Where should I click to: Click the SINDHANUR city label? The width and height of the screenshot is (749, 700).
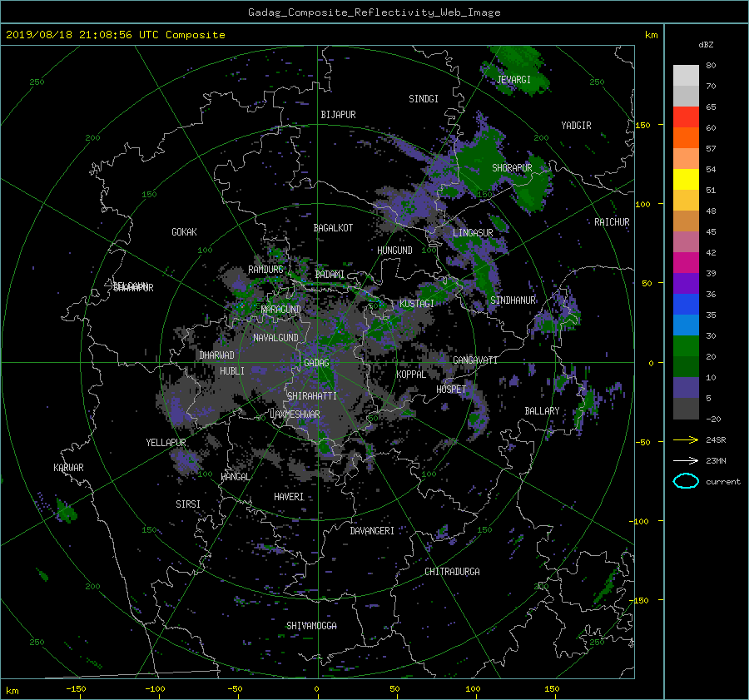[x=513, y=300]
